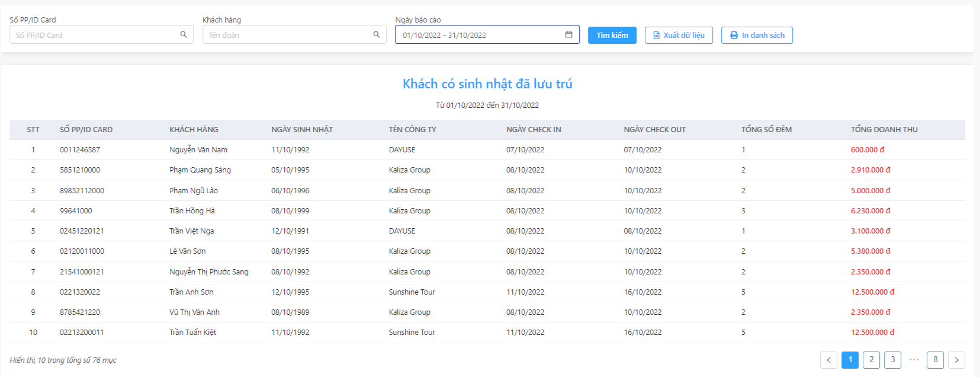Select the row for Nguyễn Văn Nam

click(x=487, y=150)
